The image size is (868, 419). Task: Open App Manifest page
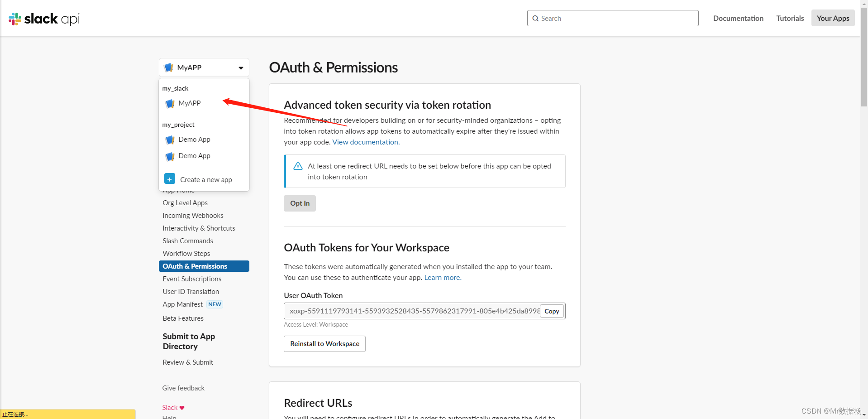click(182, 304)
